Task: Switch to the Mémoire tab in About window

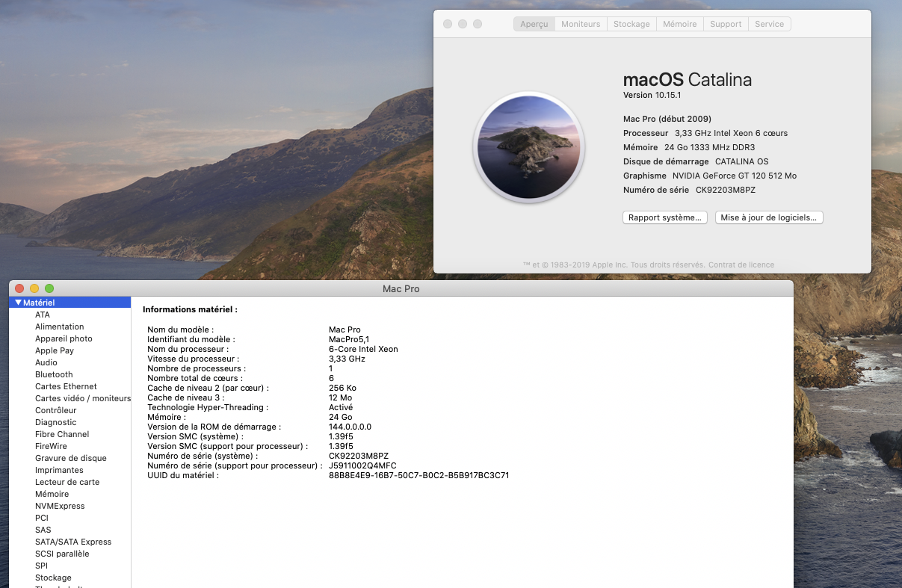Action: pos(680,24)
